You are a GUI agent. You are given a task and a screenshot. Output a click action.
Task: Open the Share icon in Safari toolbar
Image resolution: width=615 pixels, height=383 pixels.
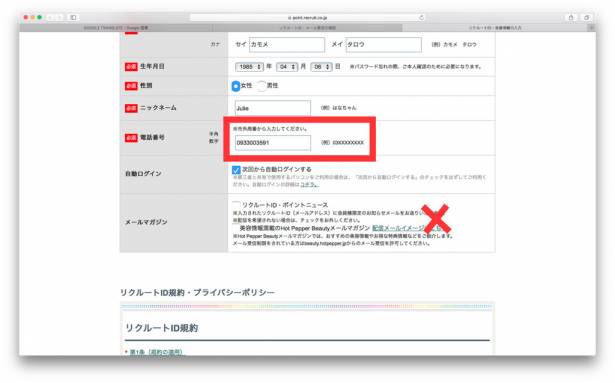[x=571, y=17]
